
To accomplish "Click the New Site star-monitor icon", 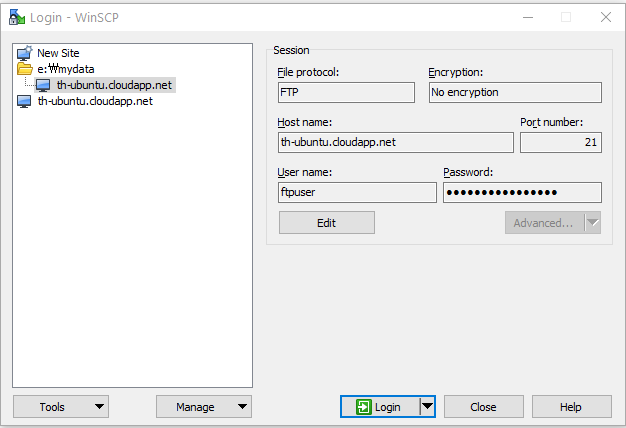I will pyautogui.click(x=24, y=53).
